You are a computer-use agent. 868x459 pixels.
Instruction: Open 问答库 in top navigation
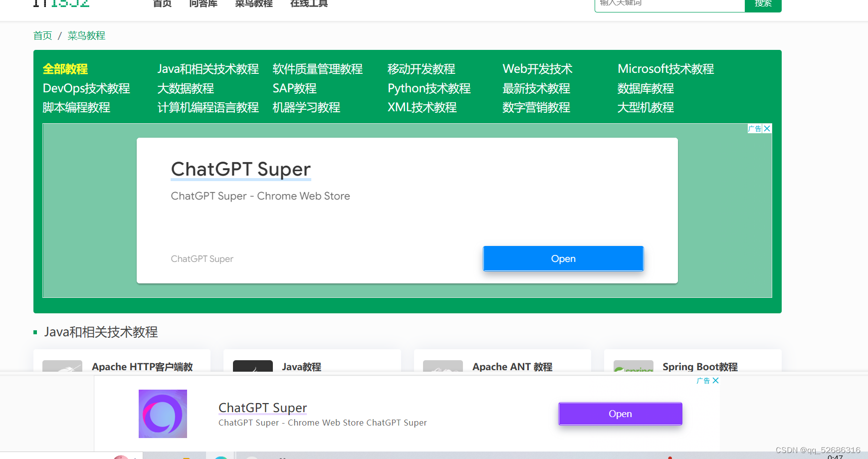[204, 3]
